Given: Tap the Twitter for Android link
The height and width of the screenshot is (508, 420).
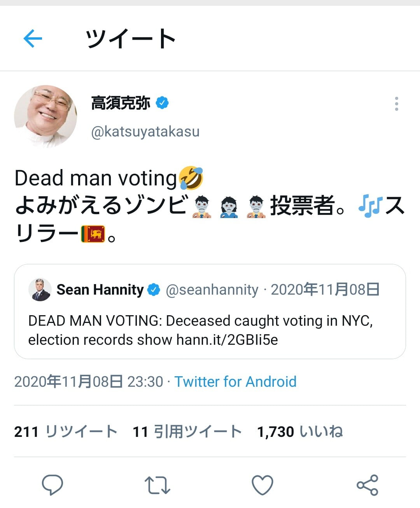Looking at the screenshot, I should click(235, 382).
